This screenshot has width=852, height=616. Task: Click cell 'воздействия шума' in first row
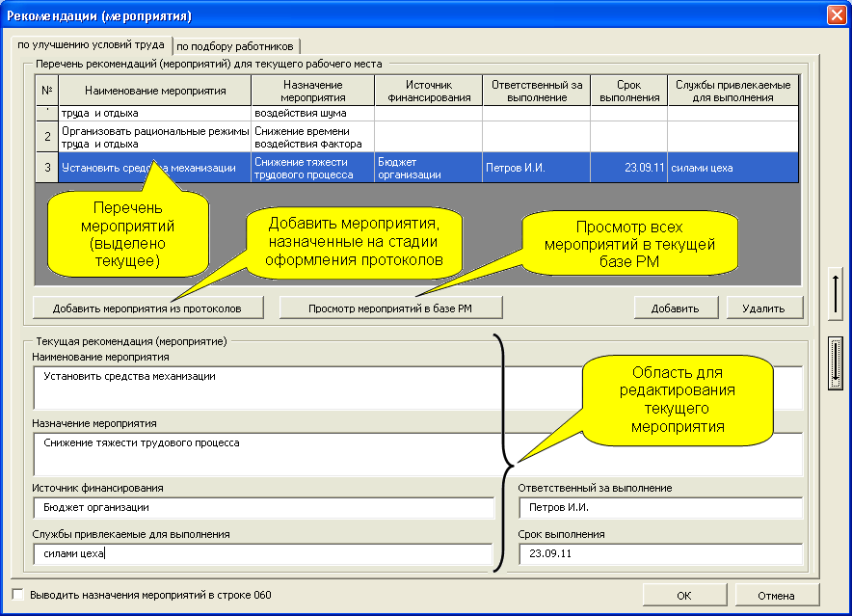[x=313, y=113]
